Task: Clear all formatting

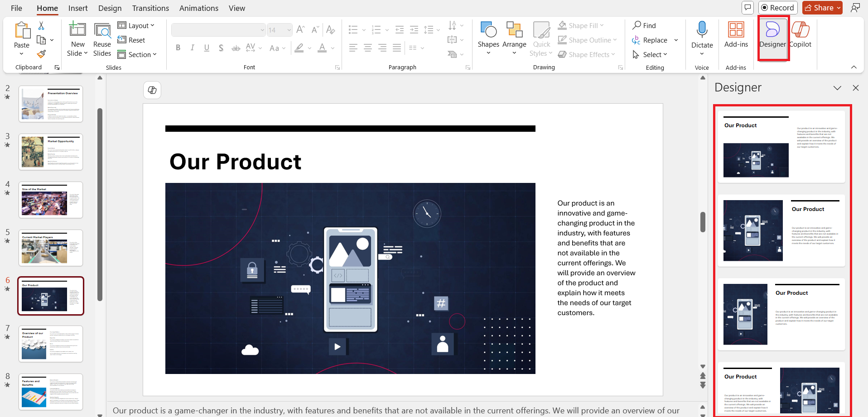Action: tap(331, 30)
